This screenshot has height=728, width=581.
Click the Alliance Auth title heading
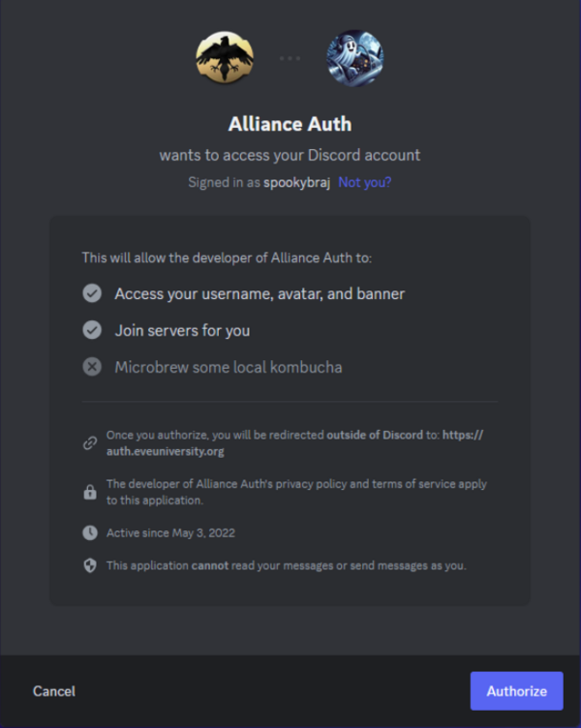pyautogui.click(x=290, y=124)
